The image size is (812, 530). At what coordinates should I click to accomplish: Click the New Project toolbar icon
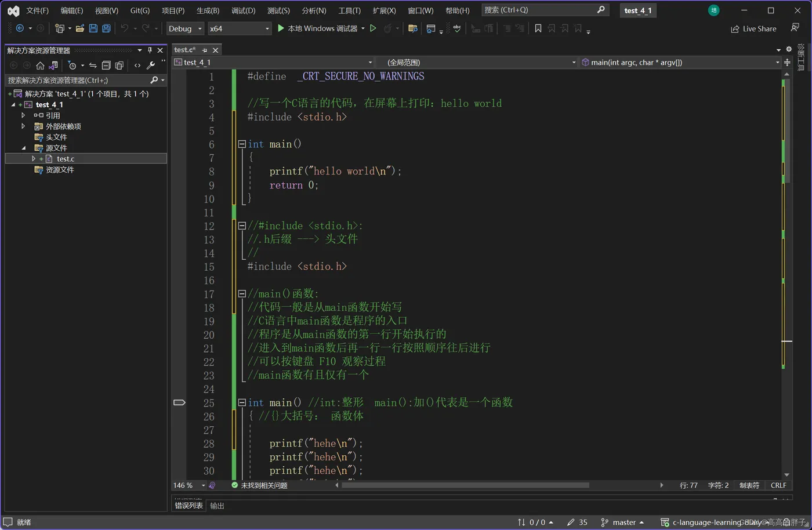click(x=59, y=28)
